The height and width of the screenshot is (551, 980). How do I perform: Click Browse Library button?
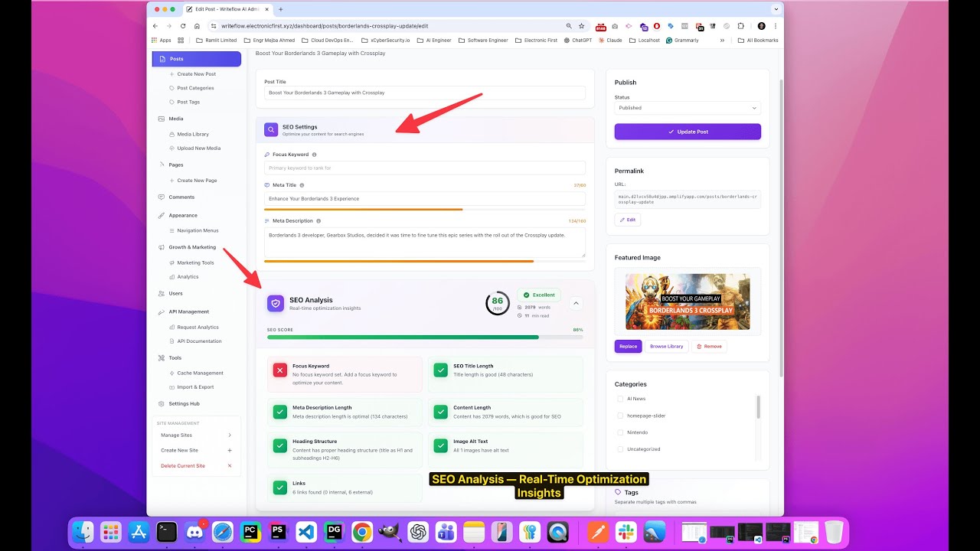(666, 346)
